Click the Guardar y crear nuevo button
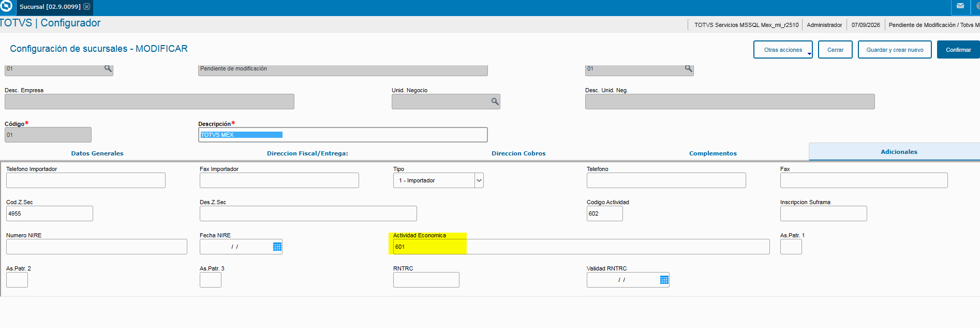This screenshot has width=980, height=328. tap(895, 50)
